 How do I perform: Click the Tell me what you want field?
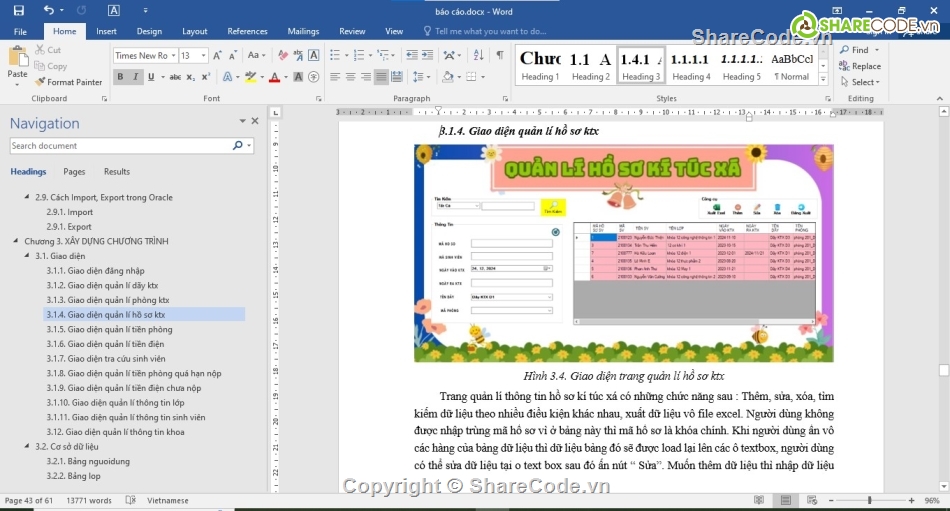tap(490, 32)
